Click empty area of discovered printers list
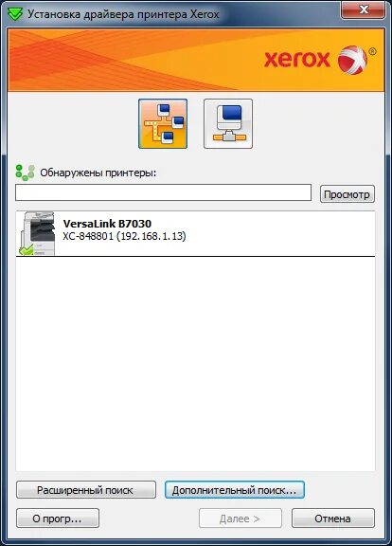 coord(195,362)
